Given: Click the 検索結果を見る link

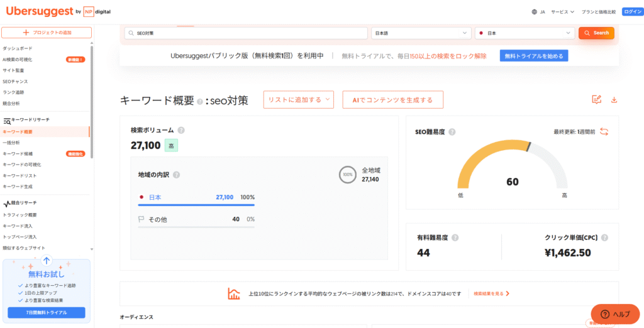Looking at the screenshot, I should click(x=491, y=293).
